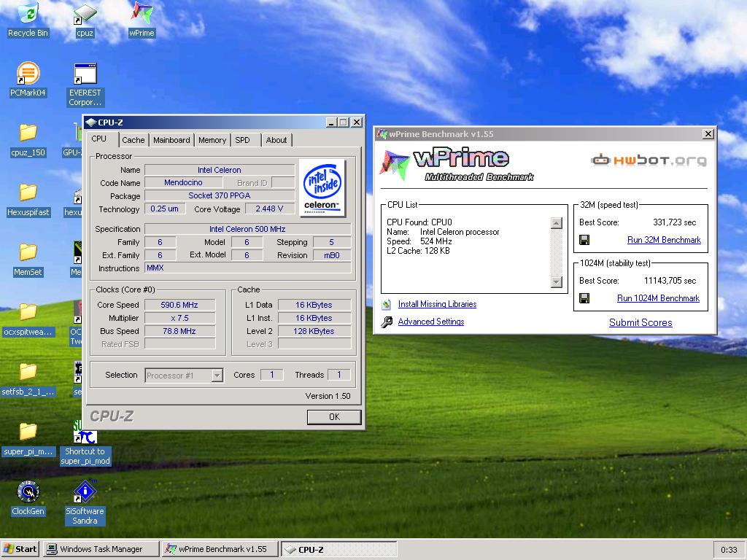Screen dimensions: 747x560
Task: Click the CPU-Z title bar icon
Action: pyautogui.click(x=91, y=122)
